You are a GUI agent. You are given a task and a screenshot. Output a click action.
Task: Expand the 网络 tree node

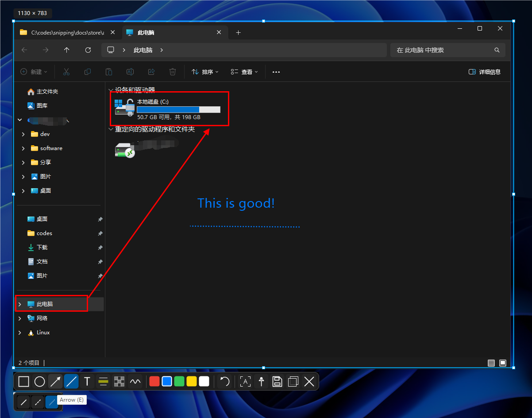pyautogui.click(x=19, y=318)
